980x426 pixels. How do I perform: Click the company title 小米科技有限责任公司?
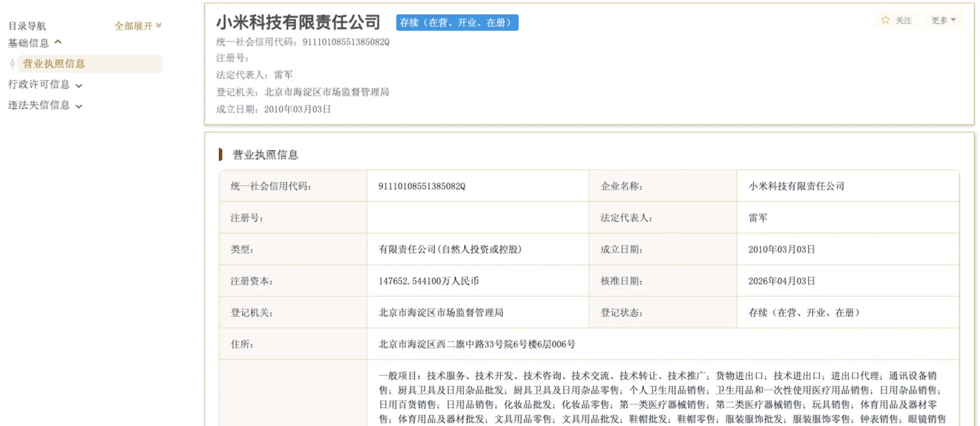298,23
